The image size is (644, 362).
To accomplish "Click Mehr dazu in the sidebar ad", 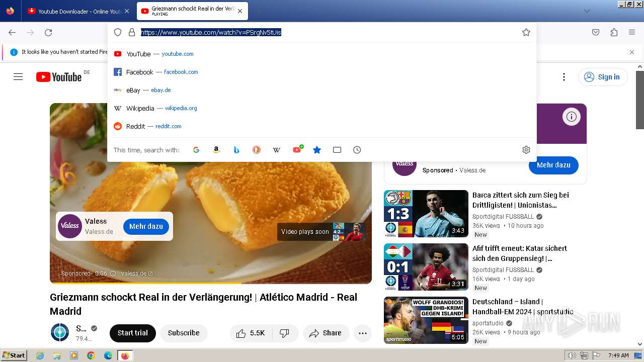I will (553, 165).
